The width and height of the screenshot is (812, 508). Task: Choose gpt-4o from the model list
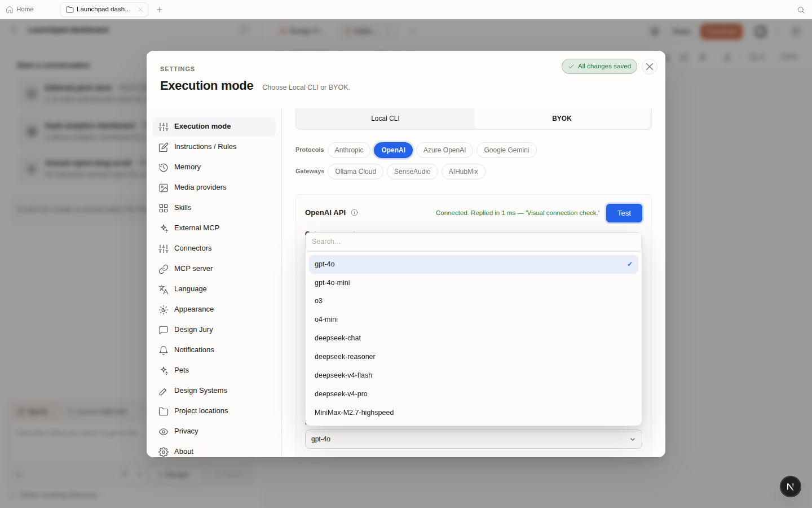pos(474,264)
